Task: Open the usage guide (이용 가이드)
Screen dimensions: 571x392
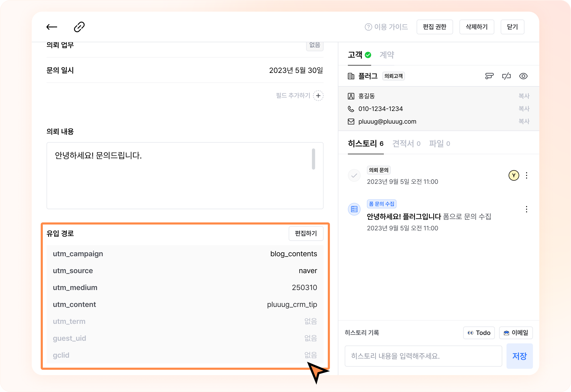Action: click(386, 27)
